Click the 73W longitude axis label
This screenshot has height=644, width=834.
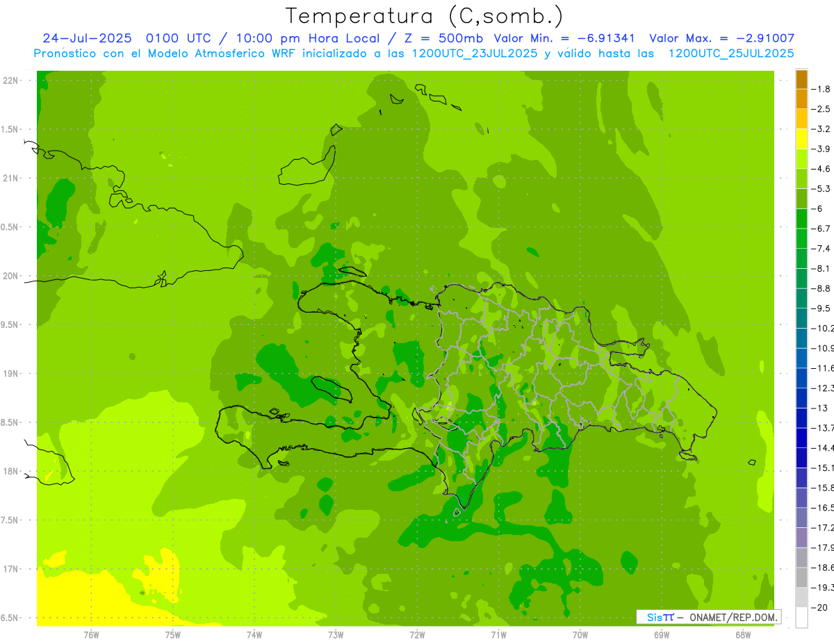click(x=336, y=634)
